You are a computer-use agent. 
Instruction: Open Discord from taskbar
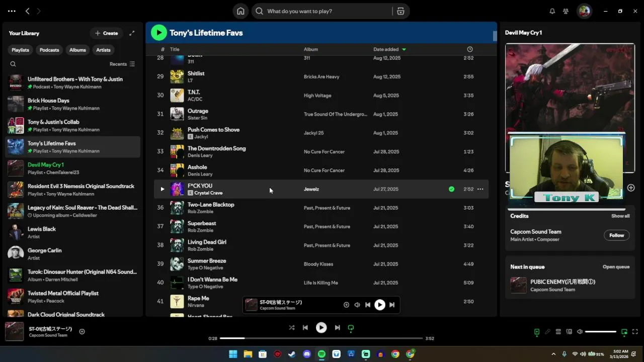[x=307, y=354]
